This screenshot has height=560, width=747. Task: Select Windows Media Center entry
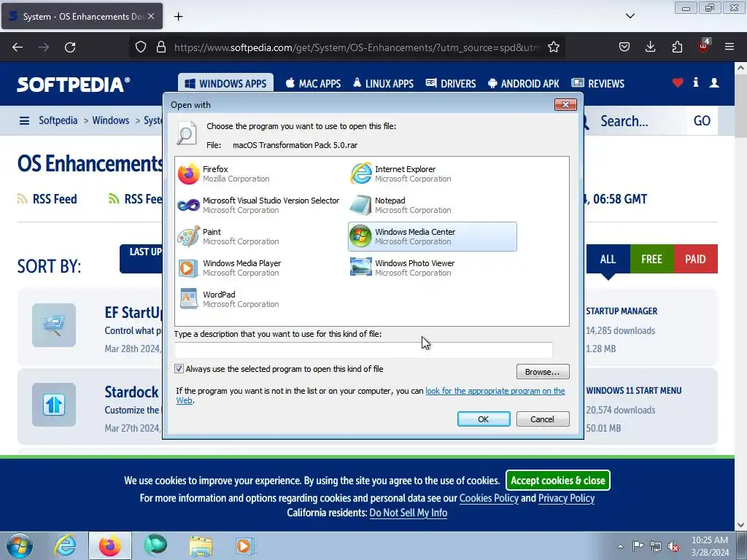coord(432,237)
